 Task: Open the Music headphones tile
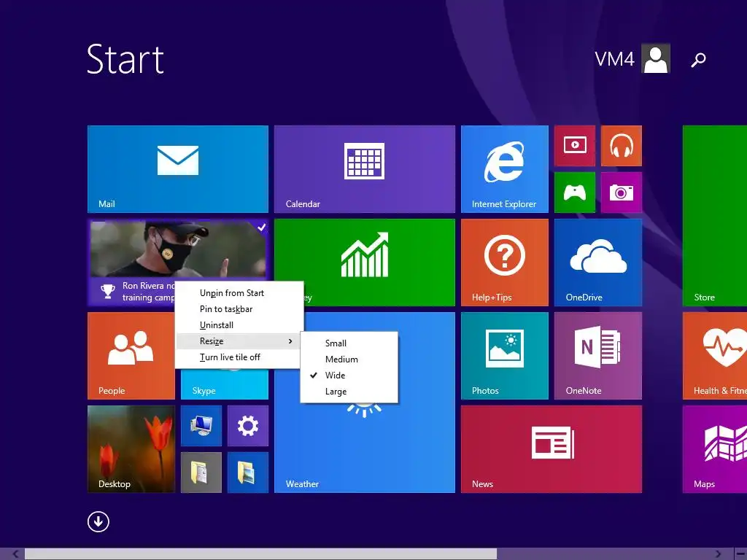(622, 146)
